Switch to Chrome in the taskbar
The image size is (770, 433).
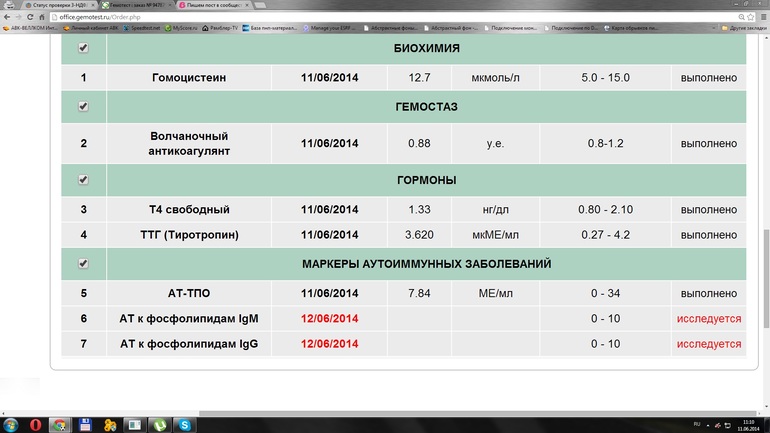(60, 425)
